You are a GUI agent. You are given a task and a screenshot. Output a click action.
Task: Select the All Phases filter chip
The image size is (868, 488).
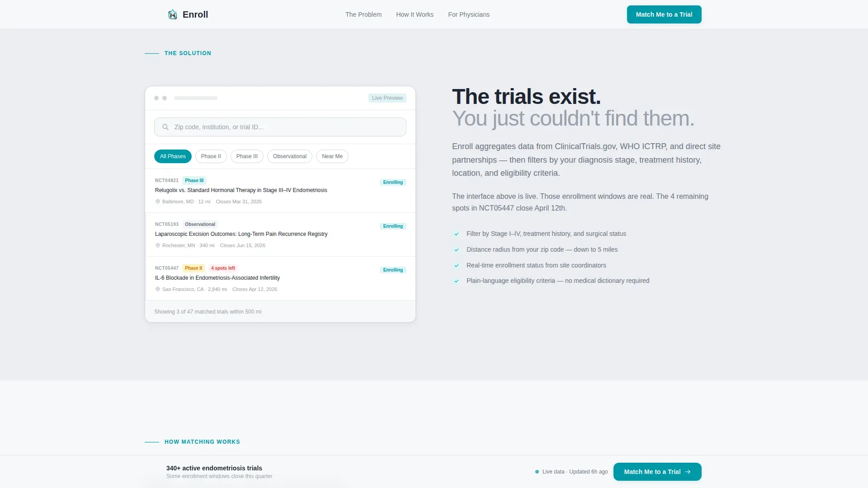(173, 156)
